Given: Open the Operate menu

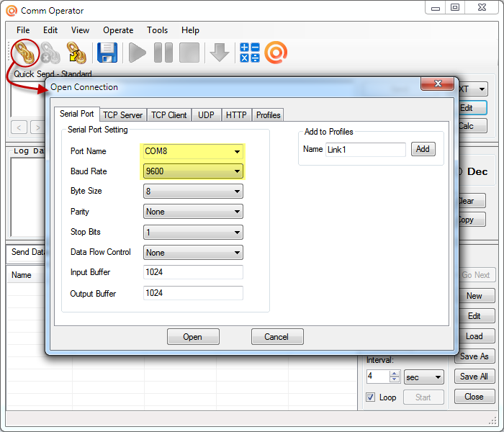Looking at the screenshot, I should coord(118,30).
